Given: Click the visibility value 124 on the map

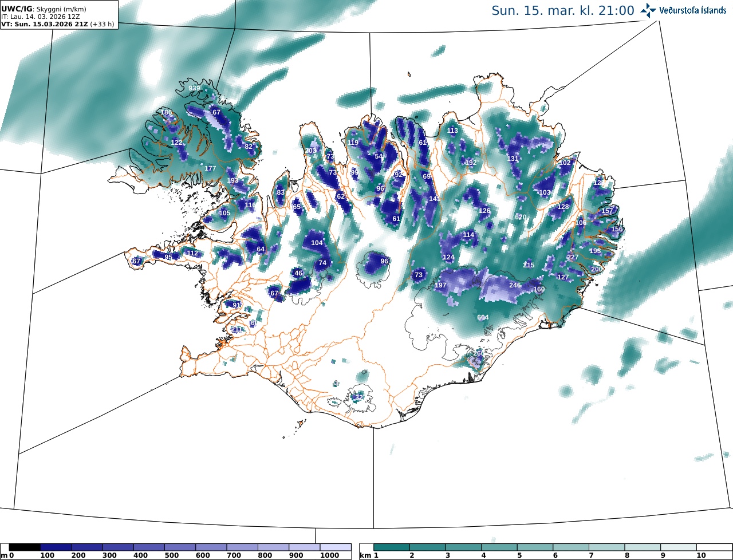Looking at the screenshot, I should [448, 257].
